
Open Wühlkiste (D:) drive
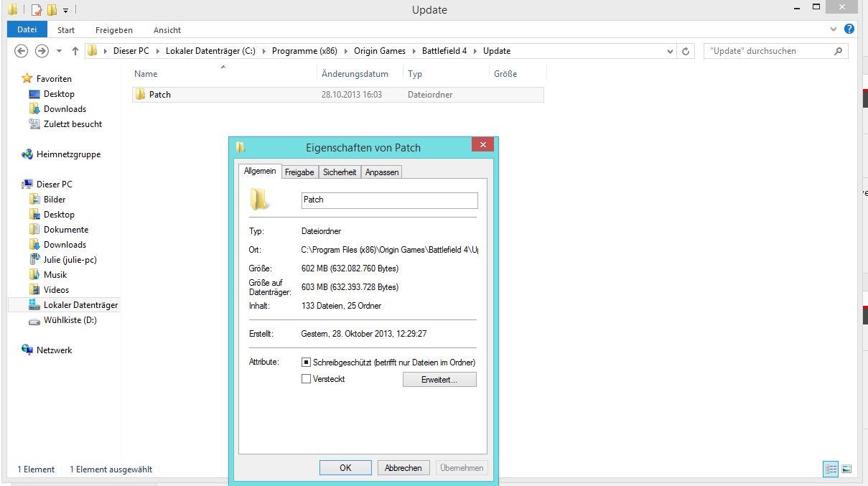pyautogui.click(x=70, y=320)
